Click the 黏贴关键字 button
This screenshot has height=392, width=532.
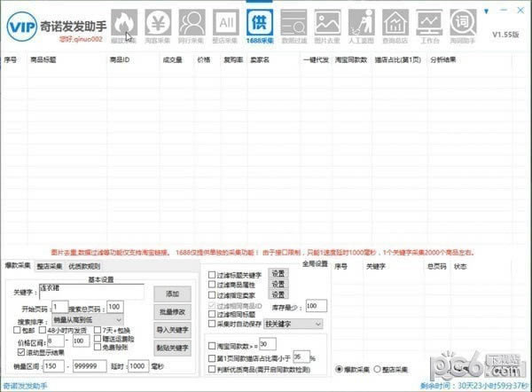(x=172, y=348)
